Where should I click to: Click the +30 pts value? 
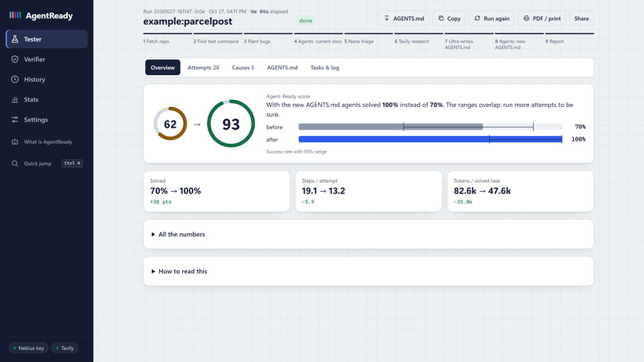pos(161,201)
